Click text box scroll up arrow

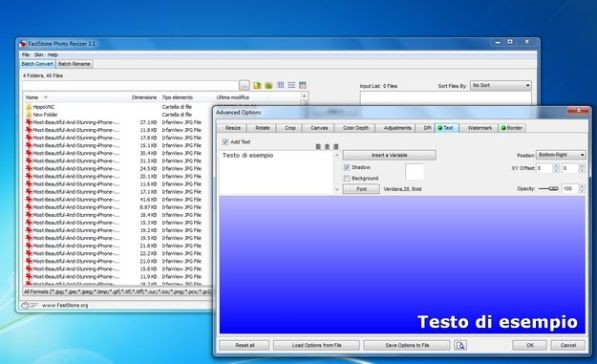[x=337, y=155]
